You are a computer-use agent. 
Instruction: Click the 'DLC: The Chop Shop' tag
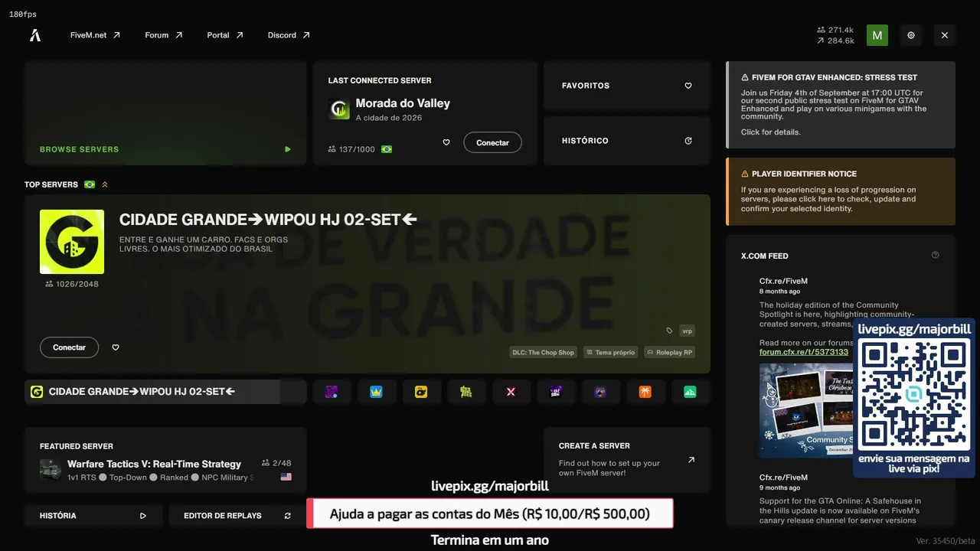coord(543,353)
